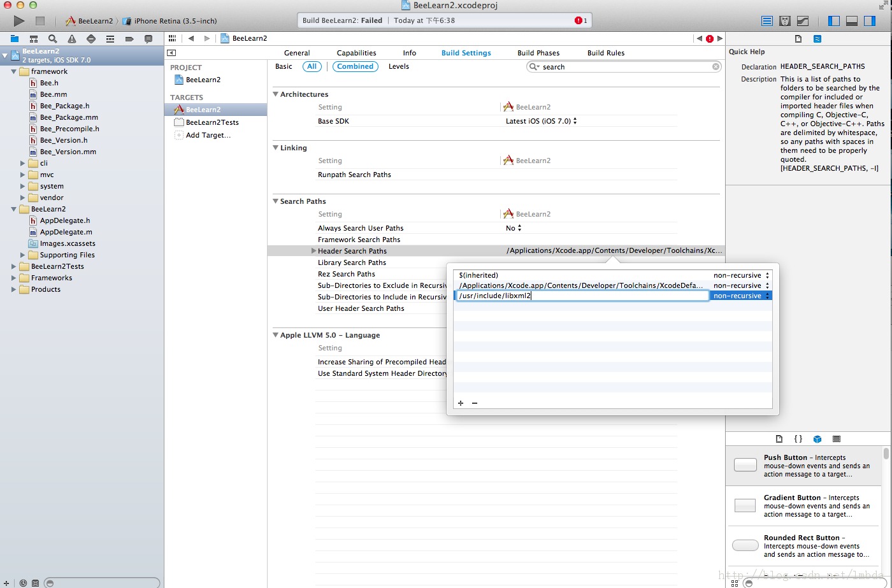Viewport: 892px width, 588px height.
Task: Expand the BeeLearn2Tests group
Action: coord(14,266)
